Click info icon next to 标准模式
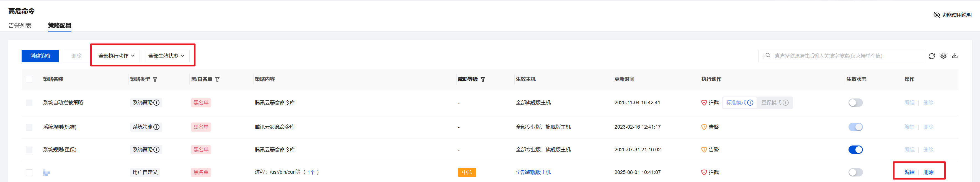The width and height of the screenshot is (980, 182). point(750,103)
